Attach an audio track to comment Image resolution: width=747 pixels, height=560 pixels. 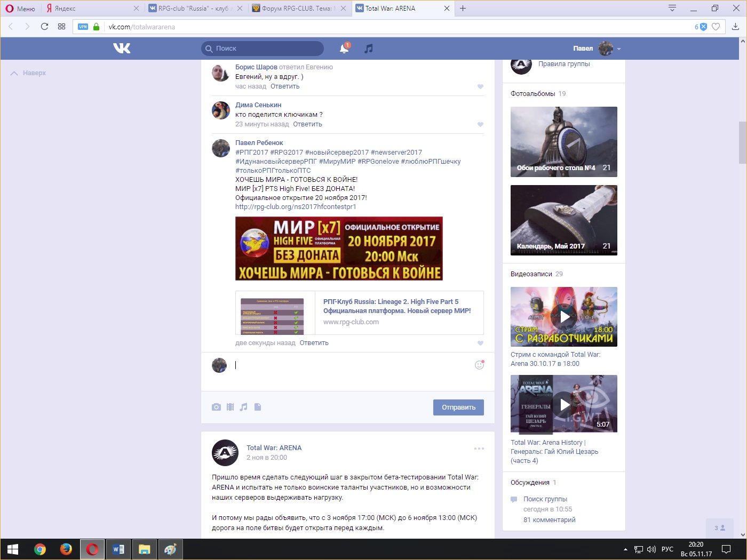[x=244, y=407]
